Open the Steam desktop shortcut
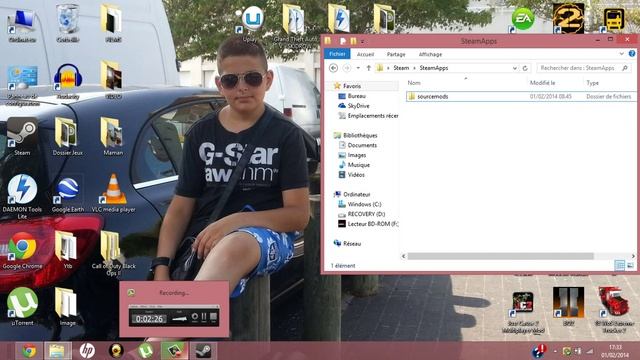 coord(22,137)
